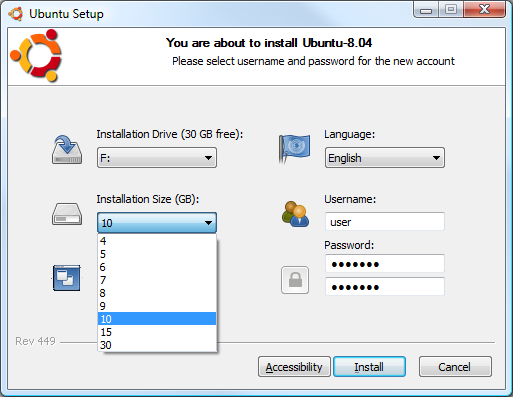Pick 8 GB in size list
This screenshot has height=397, width=513.
point(157,293)
